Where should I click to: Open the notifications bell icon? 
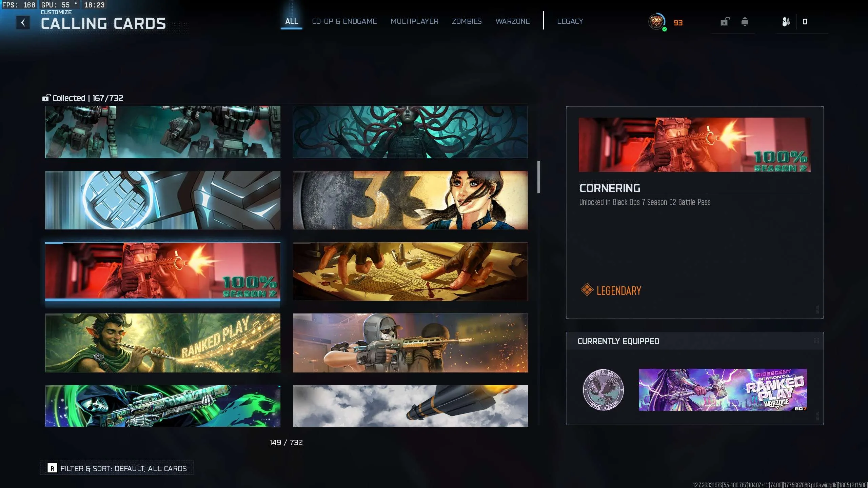pyautogui.click(x=745, y=22)
